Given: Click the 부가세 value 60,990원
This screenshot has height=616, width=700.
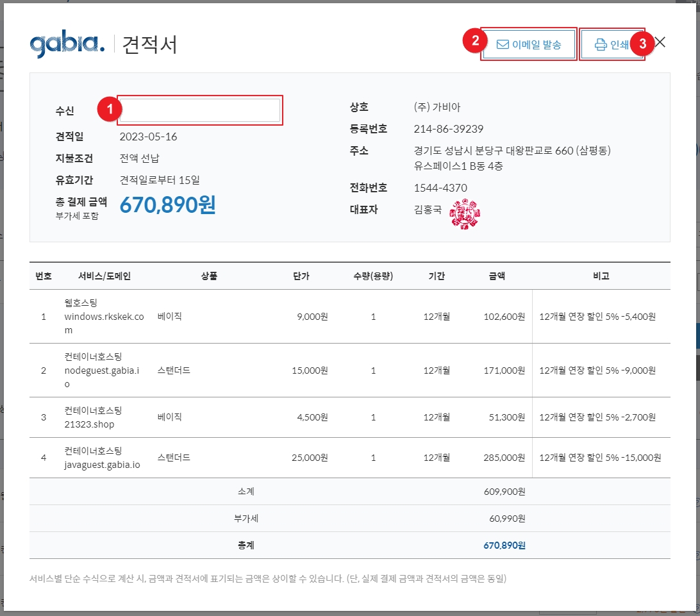Looking at the screenshot, I should (507, 518).
